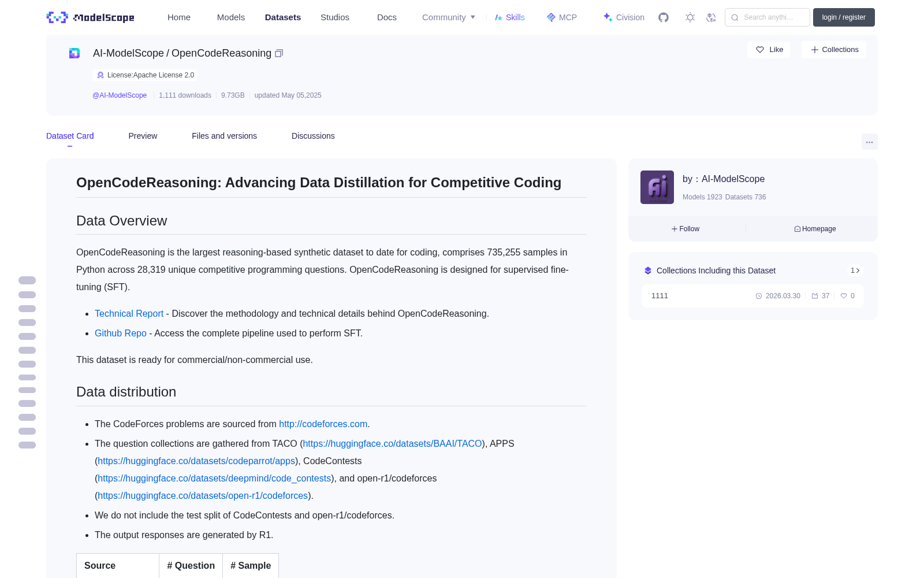Open the Models menu item
Viewport: 924px width, 578px height.
tap(231, 17)
